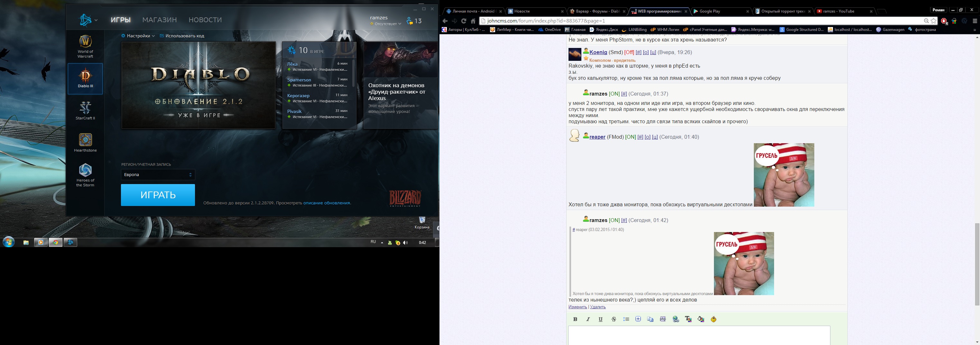Toggle bold formatting in reply editor
The width and height of the screenshot is (980, 345).
(x=575, y=319)
